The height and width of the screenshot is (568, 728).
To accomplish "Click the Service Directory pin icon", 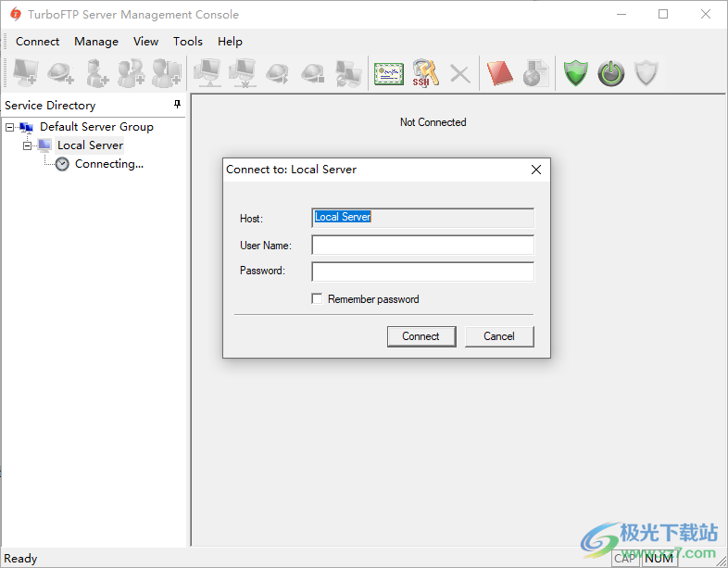I will click(x=177, y=104).
